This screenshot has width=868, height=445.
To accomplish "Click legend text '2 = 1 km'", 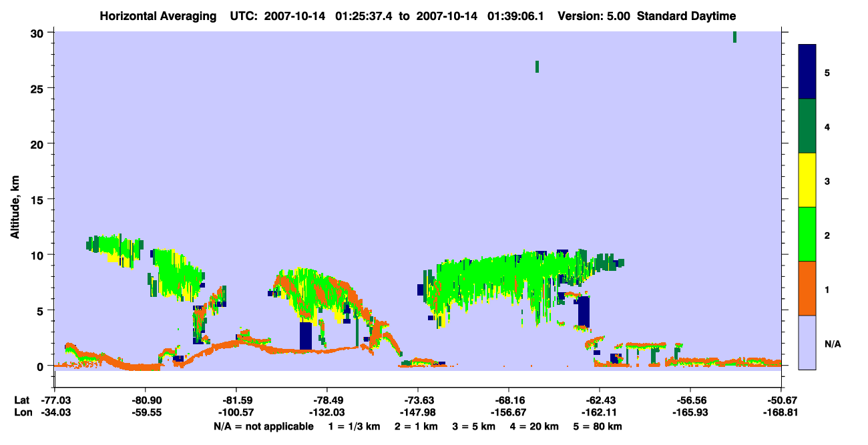I will pyautogui.click(x=415, y=426).
